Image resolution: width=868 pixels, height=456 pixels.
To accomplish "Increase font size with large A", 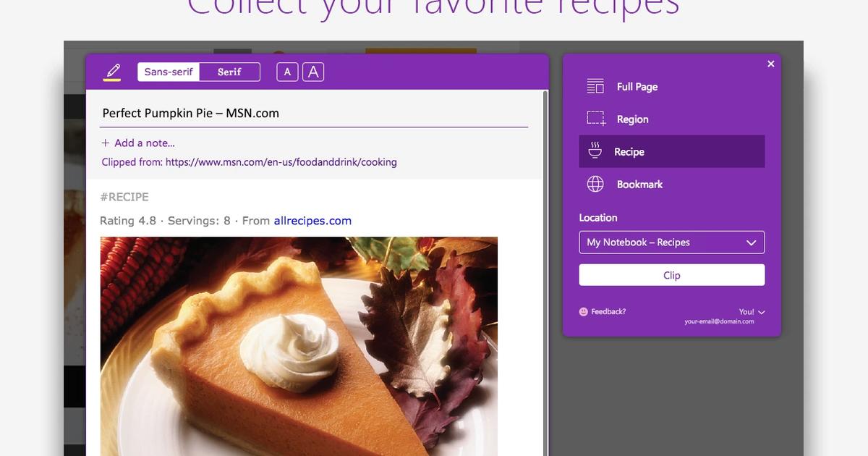I will 313,72.
